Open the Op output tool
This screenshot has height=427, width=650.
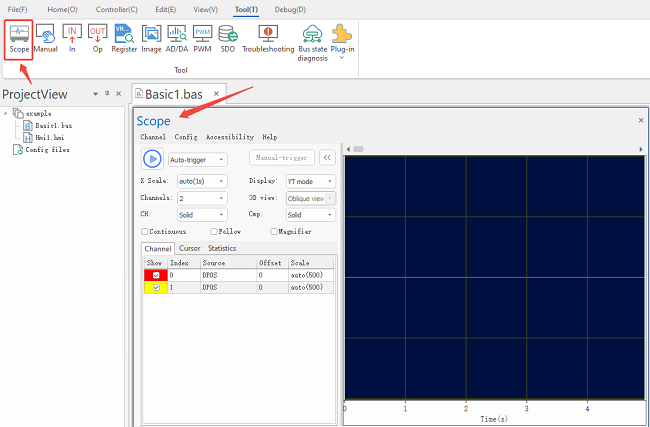click(97, 40)
